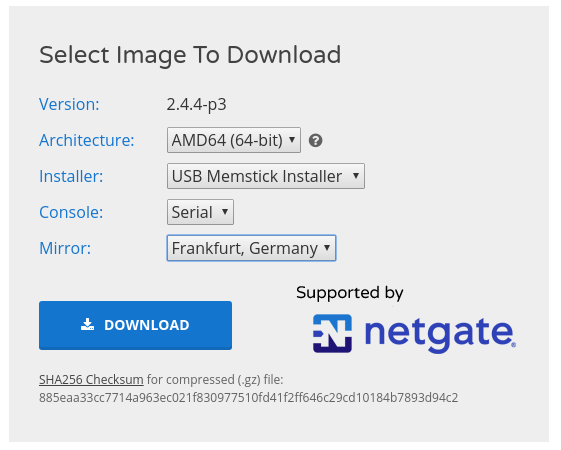Click the 'for compressed (.gz) file' text

pos(215,380)
